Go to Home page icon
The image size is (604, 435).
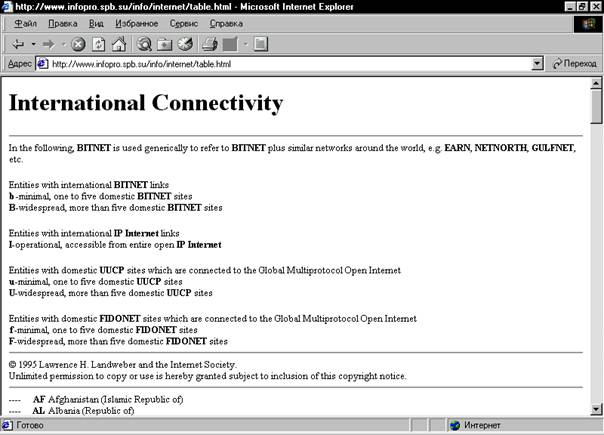pos(119,44)
